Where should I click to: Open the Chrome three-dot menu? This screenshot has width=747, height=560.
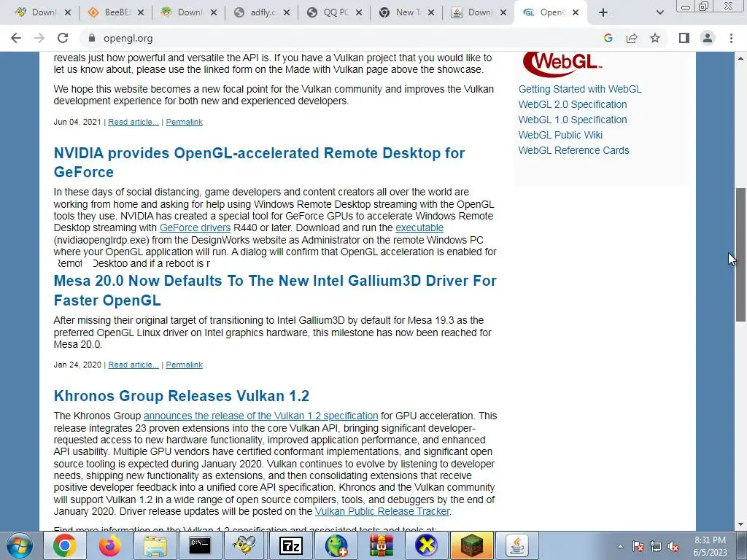[x=731, y=38]
